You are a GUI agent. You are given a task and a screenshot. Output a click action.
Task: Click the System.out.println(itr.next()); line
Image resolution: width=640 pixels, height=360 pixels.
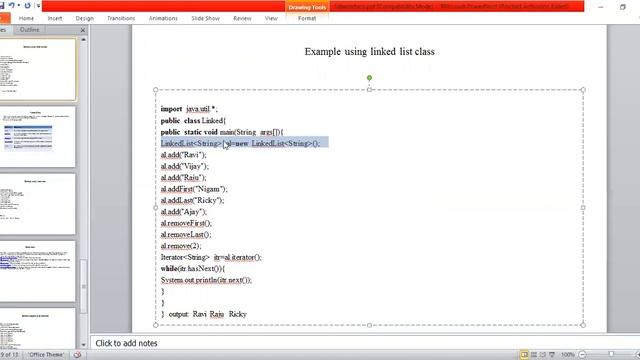point(206,280)
